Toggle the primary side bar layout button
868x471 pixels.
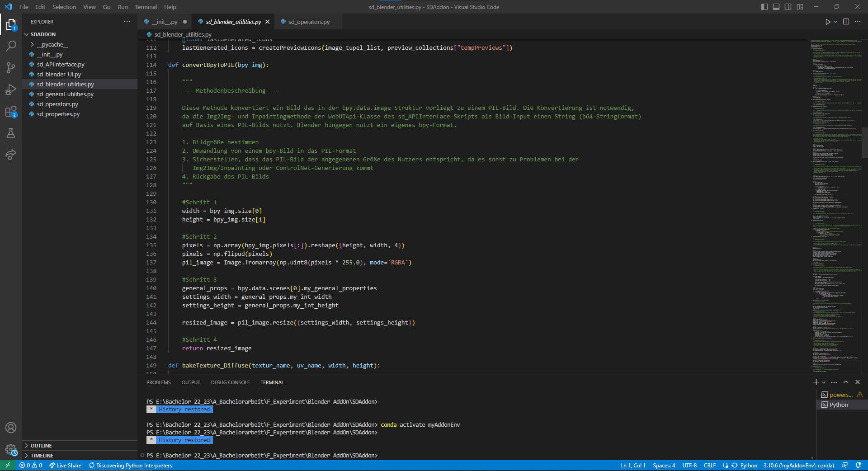(764, 7)
